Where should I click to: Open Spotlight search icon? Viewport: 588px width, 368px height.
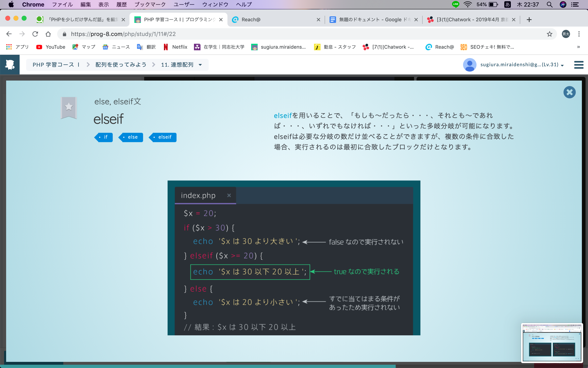(550, 4)
